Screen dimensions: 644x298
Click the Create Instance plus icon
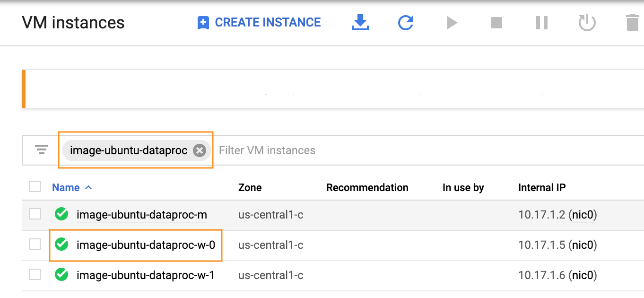tap(203, 23)
